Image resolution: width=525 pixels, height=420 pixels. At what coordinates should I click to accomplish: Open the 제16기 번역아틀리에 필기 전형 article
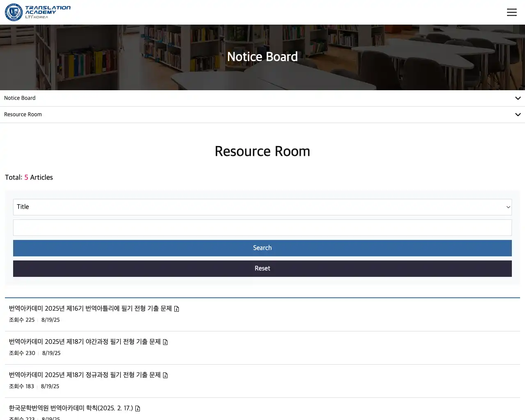click(x=90, y=308)
